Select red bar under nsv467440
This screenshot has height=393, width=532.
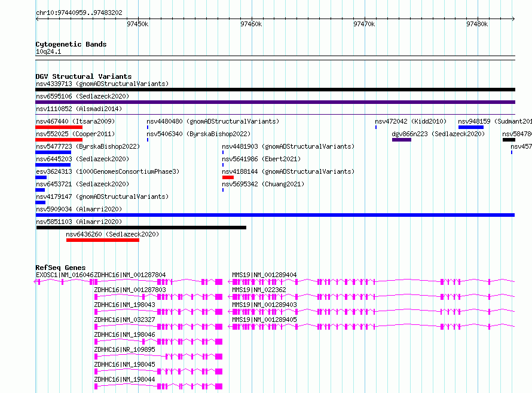[x=59, y=127]
